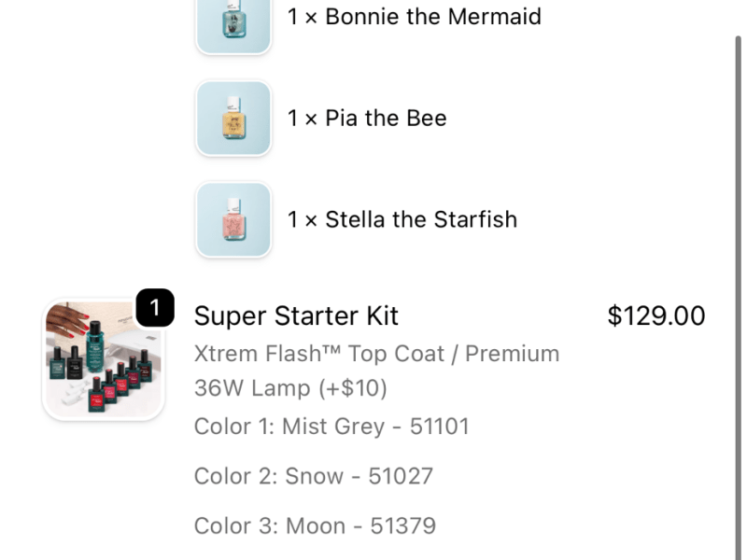
Task: Select the Color 2 Snow line
Action: 313,476
